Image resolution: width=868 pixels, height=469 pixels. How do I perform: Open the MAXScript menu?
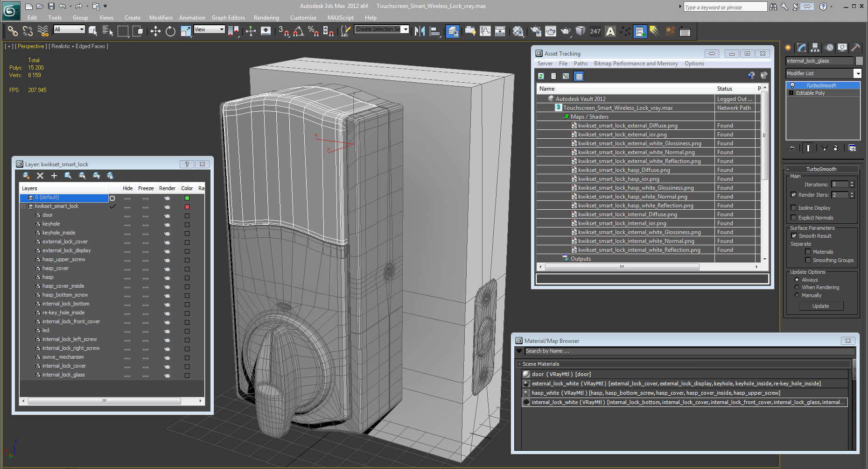click(341, 18)
